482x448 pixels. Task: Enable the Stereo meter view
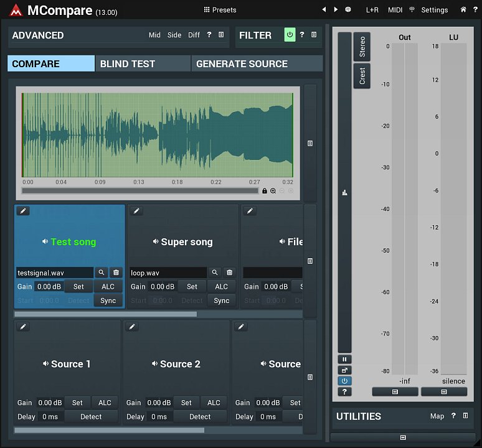(x=362, y=47)
